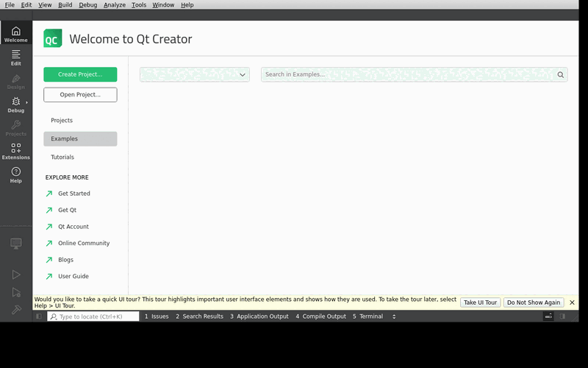
Task: Open the kit selector monitor icon
Action: click(x=15, y=244)
